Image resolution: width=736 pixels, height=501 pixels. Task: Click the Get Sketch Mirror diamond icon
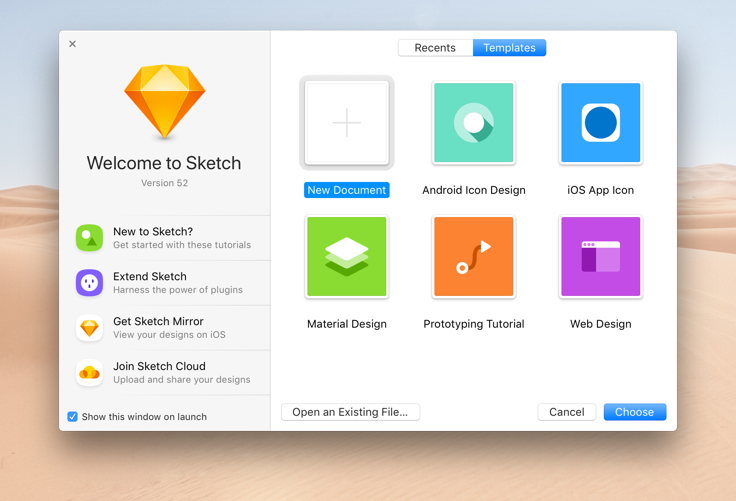click(89, 328)
